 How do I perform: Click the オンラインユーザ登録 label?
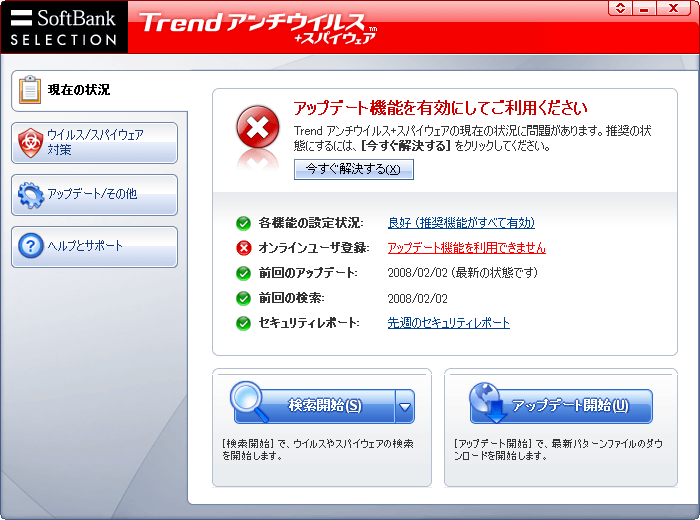tap(314, 248)
